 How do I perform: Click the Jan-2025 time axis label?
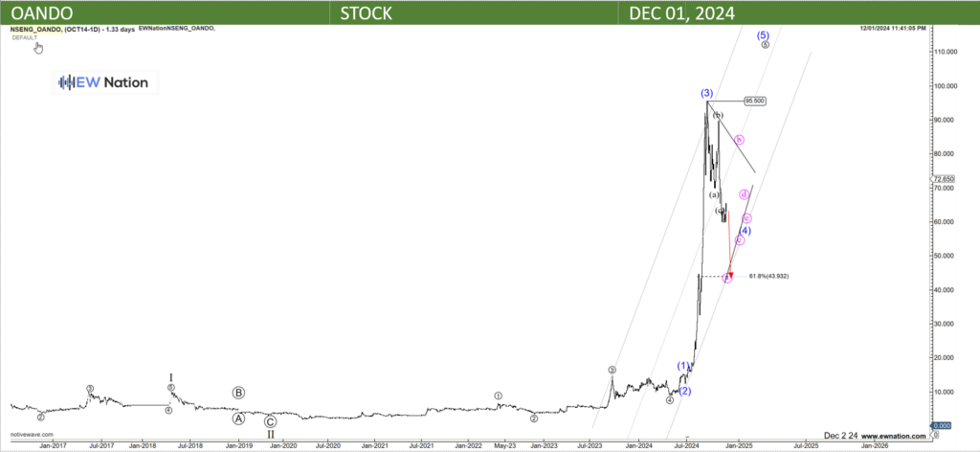(x=740, y=445)
